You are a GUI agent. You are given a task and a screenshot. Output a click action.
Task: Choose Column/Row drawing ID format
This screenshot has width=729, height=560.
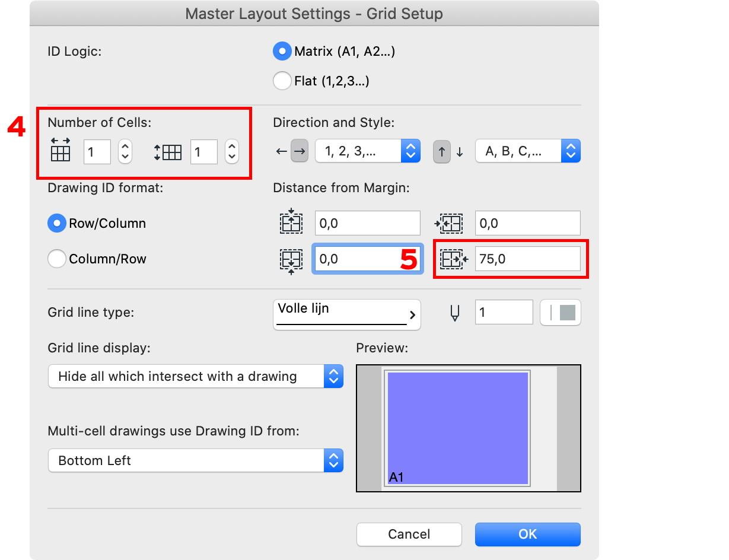point(57,259)
